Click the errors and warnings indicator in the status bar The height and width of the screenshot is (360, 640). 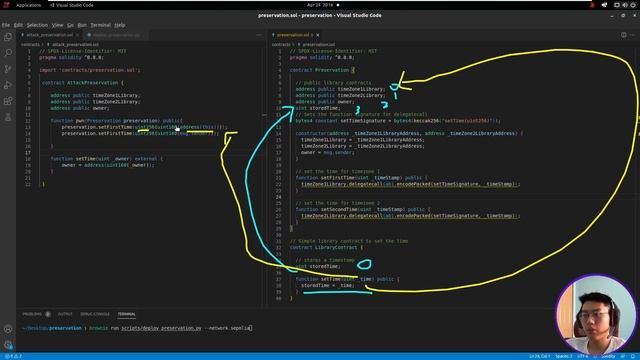tap(13, 356)
